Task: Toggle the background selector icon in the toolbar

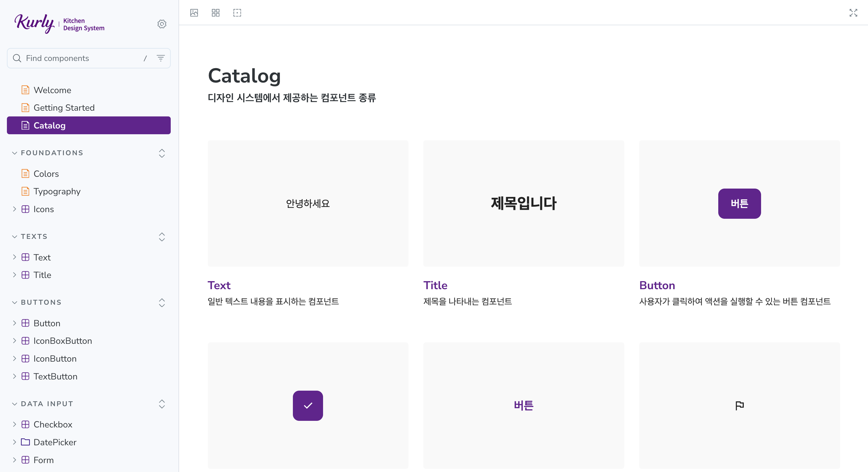Action: (194, 12)
